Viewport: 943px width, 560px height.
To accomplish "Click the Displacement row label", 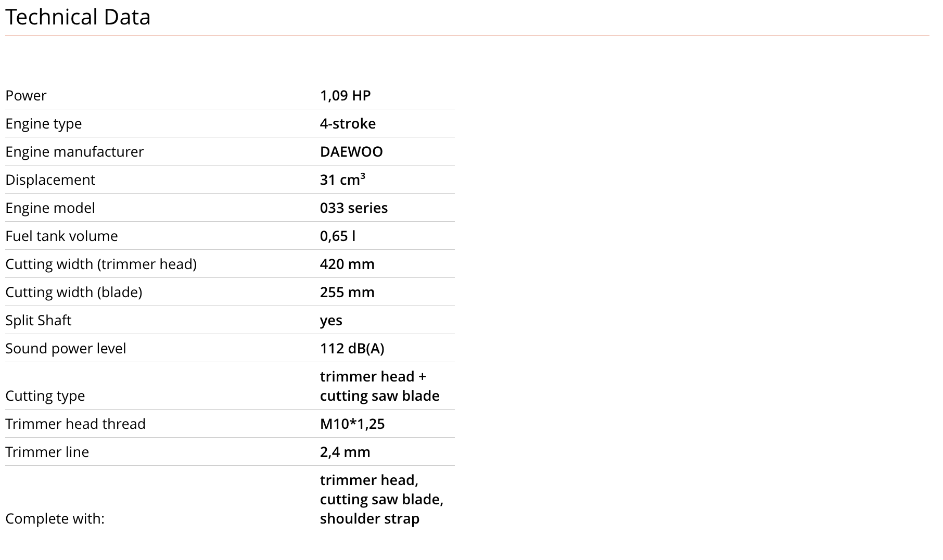I will [50, 180].
